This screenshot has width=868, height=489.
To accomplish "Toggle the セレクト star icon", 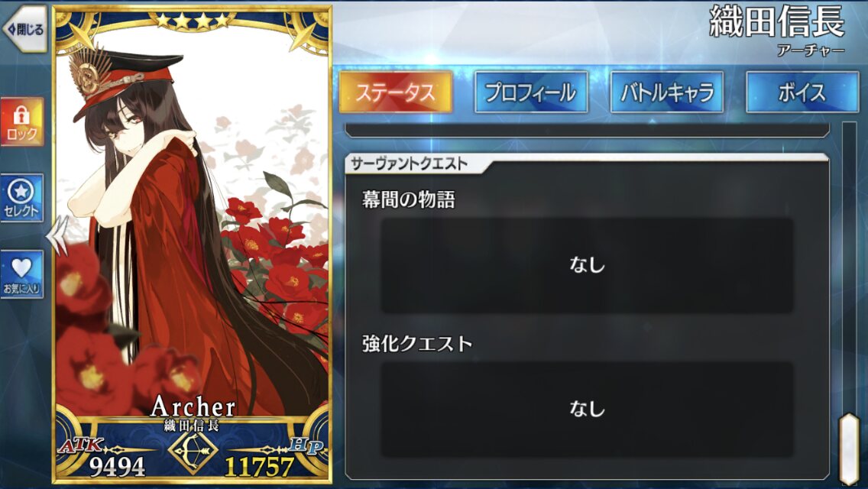I will [22, 198].
